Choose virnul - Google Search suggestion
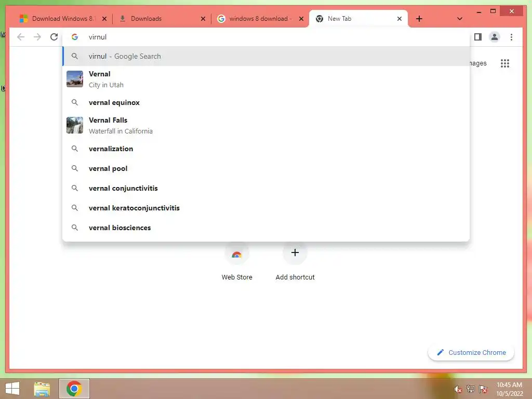 (x=266, y=56)
